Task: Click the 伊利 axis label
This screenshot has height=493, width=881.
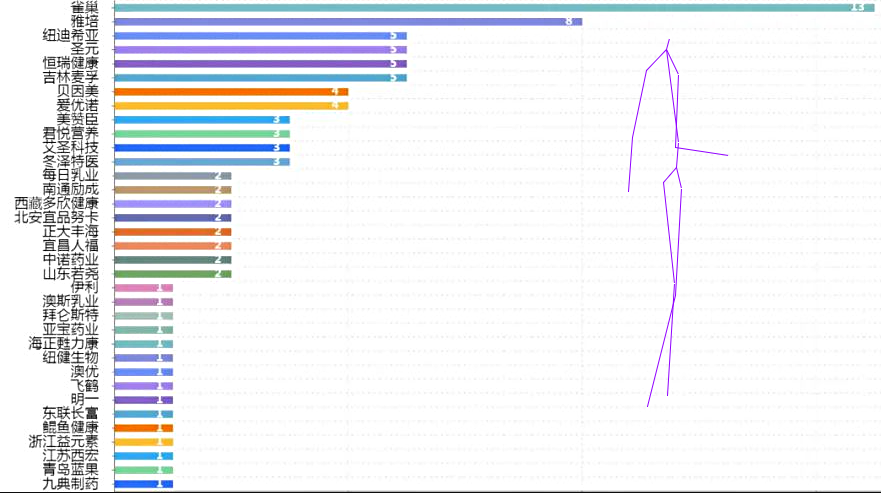Action: [x=84, y=288]
